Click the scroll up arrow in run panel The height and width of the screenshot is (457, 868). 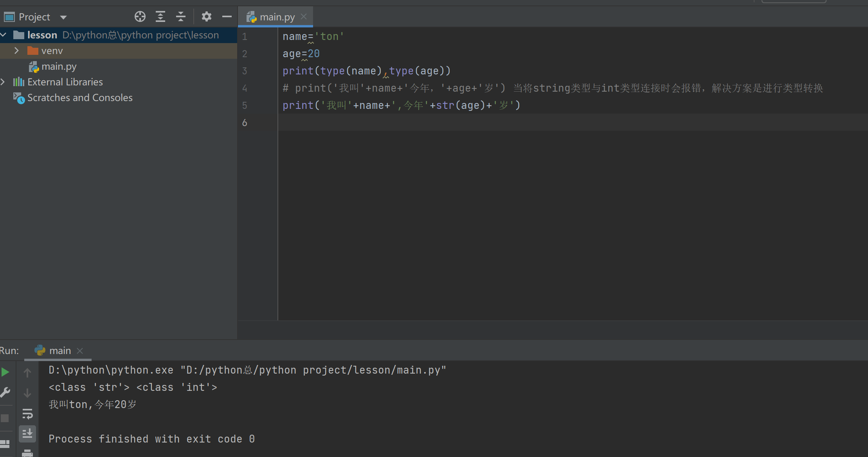pyautogui.click(x=27, y=372)
